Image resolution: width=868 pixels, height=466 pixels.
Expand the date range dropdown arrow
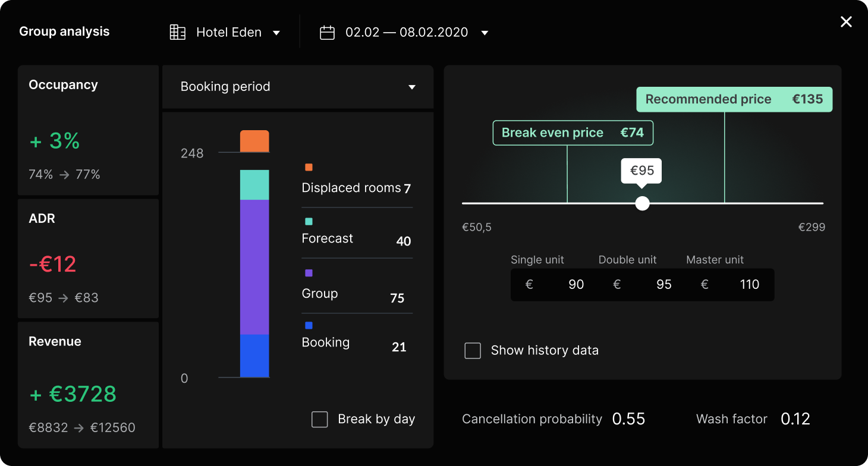click(x=485, y=33)
